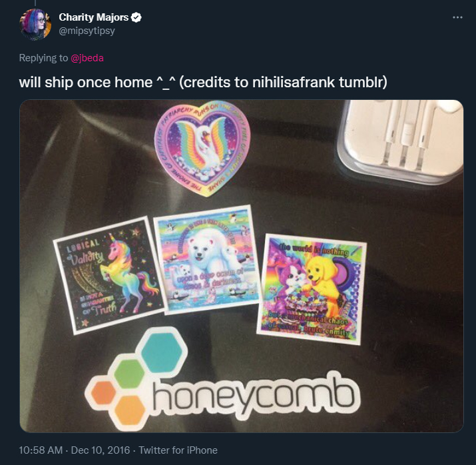Open the @jbeda profile link
Screen dimensions: 476x465
pyautogui.click(x=87, y=58)
